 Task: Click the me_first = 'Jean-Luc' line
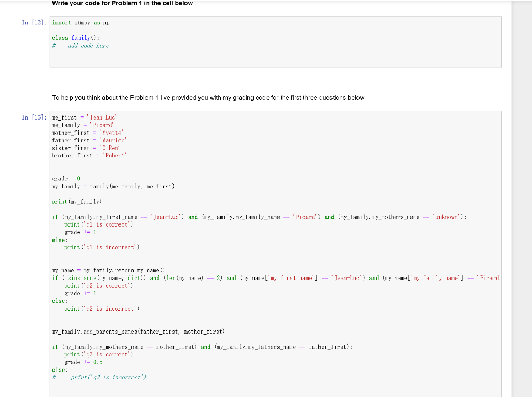click(x=84, y=117)
